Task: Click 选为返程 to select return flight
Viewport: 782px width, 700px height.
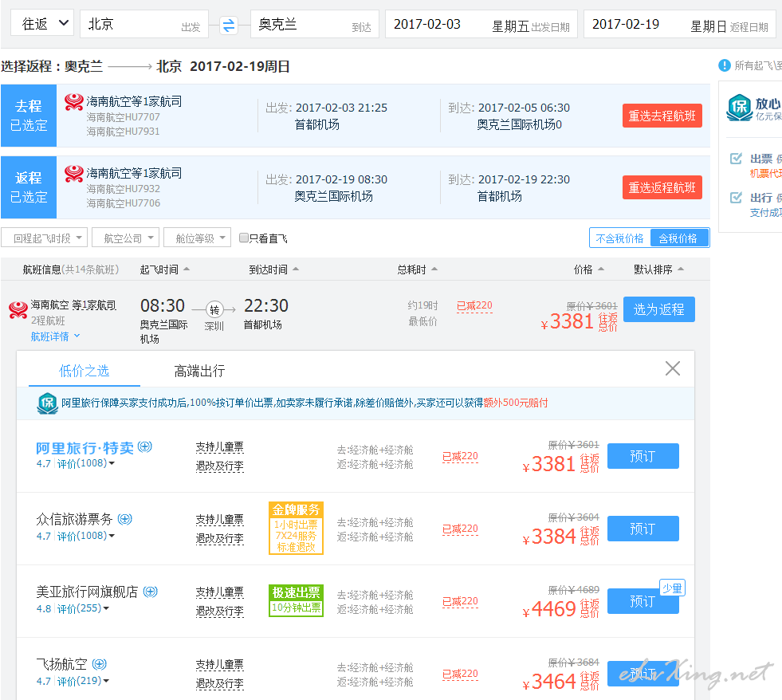Action: pos(658,309)
